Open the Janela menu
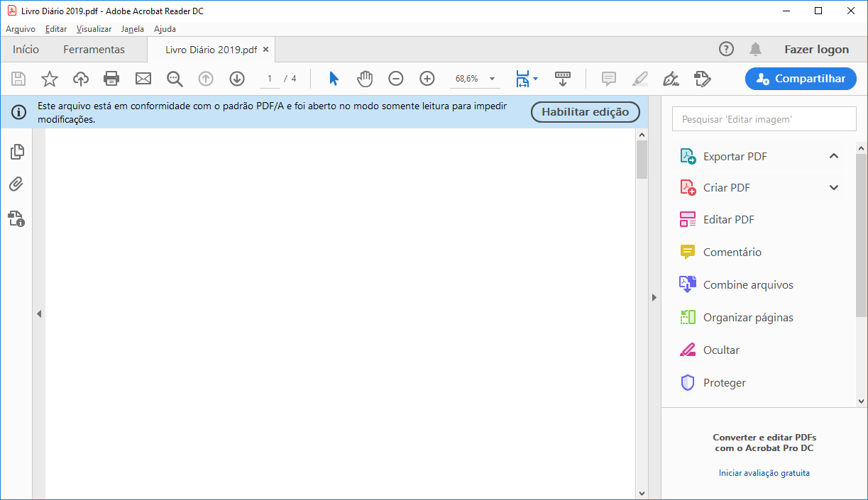This screenshot has width=868, height=500. click(x=133, y=29)
